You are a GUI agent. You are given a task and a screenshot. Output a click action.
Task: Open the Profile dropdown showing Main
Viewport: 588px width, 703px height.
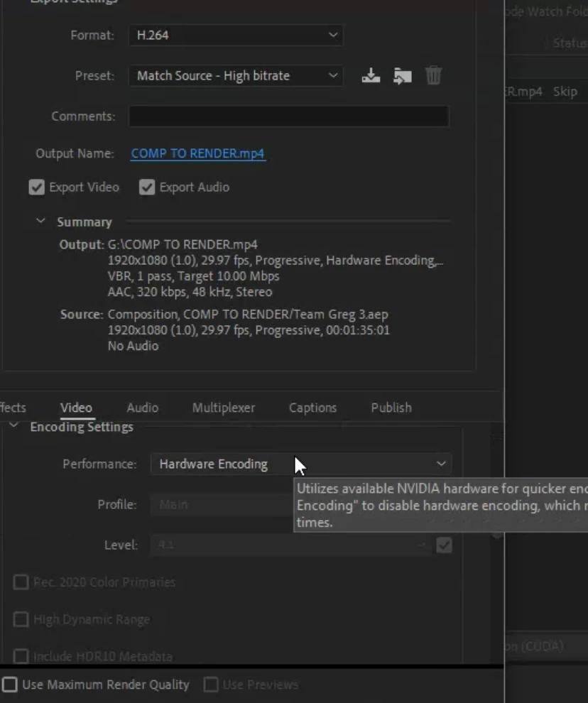222,505
